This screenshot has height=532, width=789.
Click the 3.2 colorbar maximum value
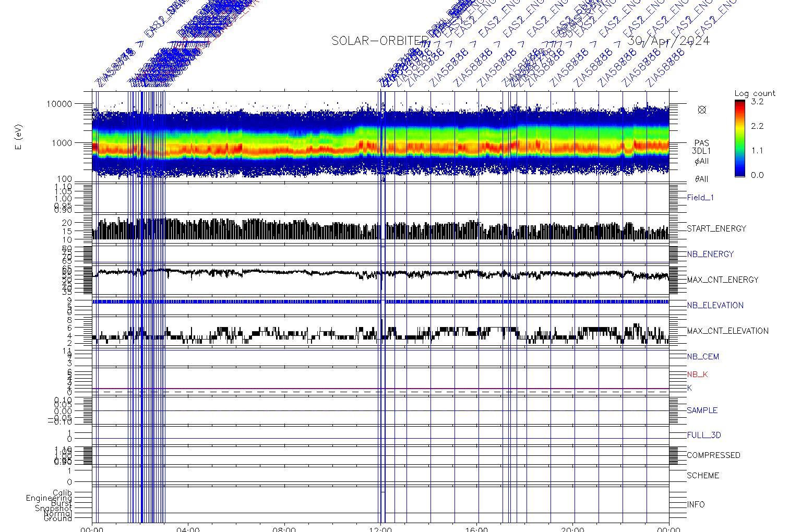[757, 102]
